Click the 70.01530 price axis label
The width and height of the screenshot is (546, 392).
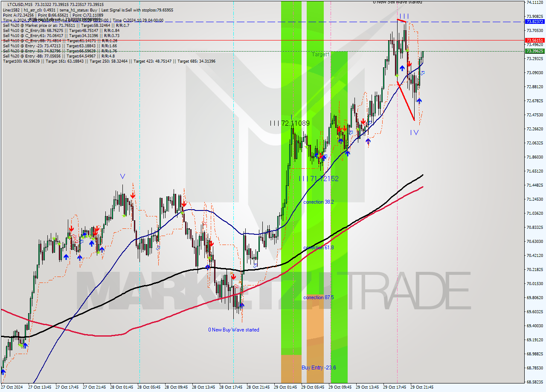coord(534,283)
